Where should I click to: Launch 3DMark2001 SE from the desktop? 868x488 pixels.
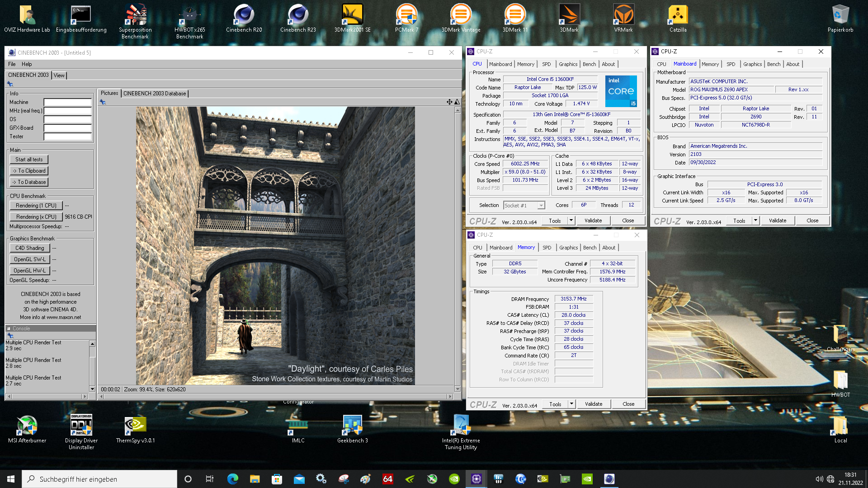[353, 18]
